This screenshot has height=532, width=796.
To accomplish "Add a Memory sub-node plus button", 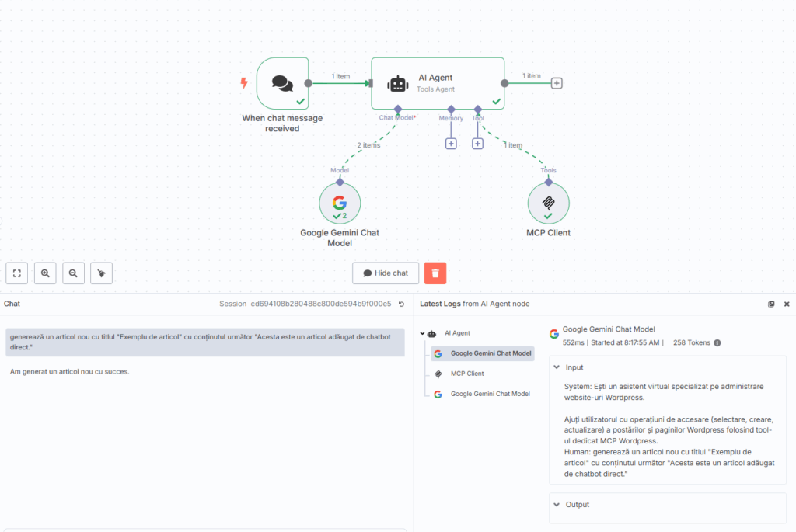I will click(x=451, y=144).
